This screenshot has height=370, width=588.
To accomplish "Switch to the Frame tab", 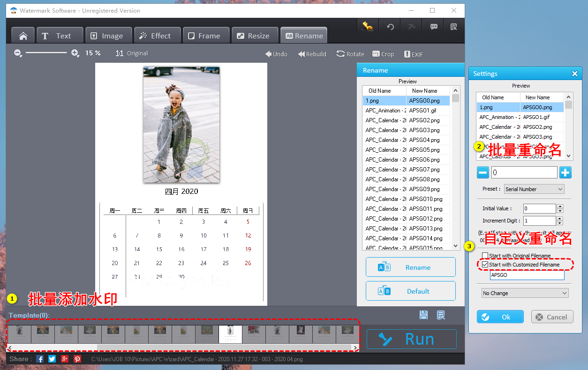I will [206, 36].
